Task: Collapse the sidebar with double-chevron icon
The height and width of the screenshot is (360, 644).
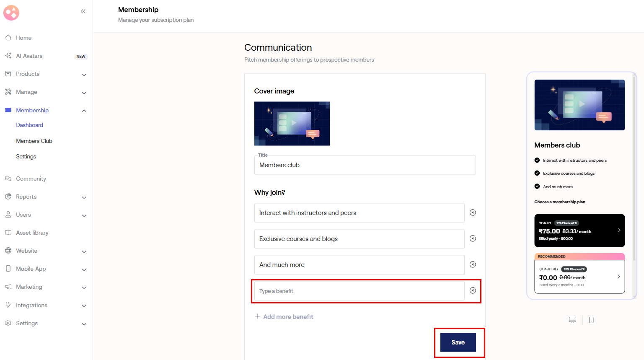Action: pos(83,11)
